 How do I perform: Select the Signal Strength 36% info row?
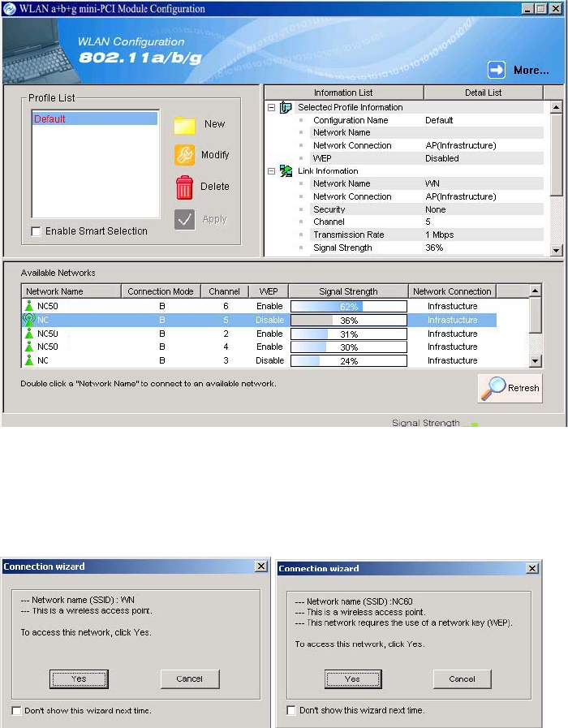pos(427,248)
